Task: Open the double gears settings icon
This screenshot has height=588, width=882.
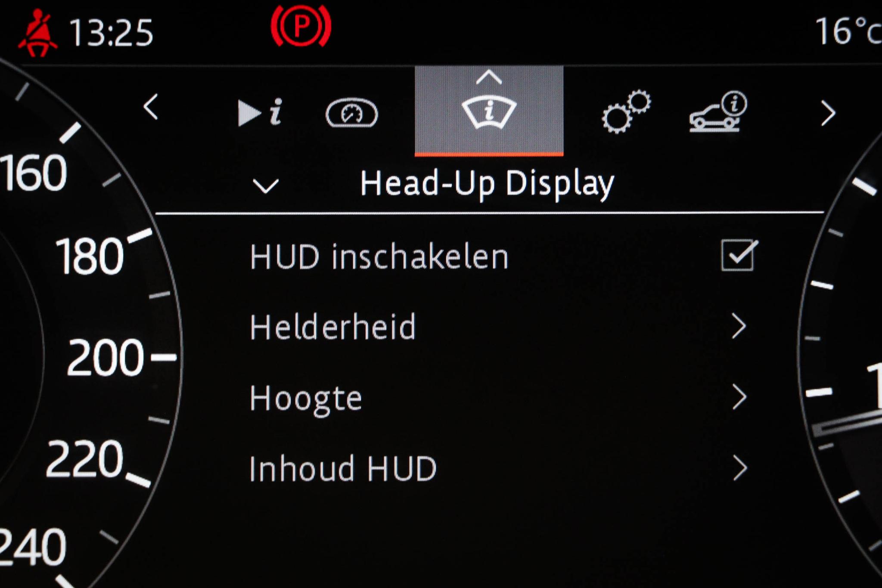Action: point(626,111)
